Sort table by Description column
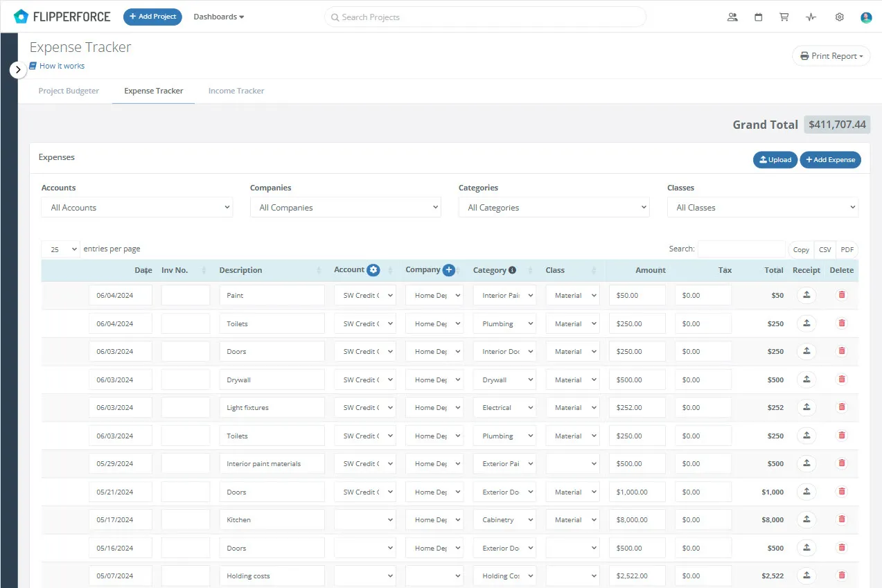Image resolution: width=882 pixels, height=588 pixels. pos(270,270)
